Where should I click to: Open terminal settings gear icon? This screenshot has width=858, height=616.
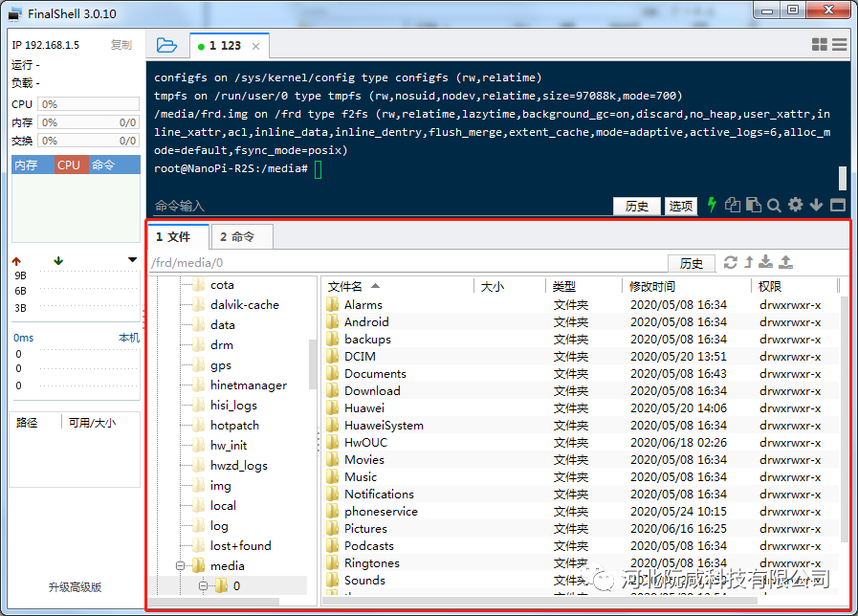tap(795, 205)
